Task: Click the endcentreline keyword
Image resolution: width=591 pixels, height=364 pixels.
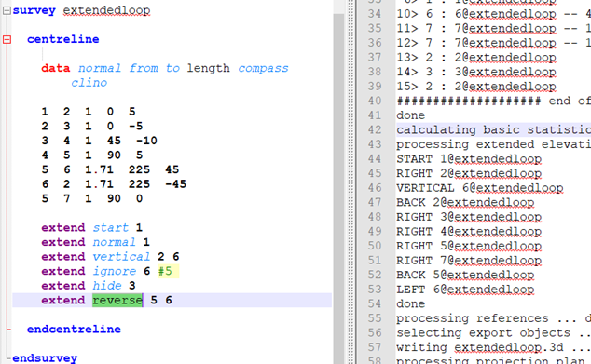Action: 74,330
